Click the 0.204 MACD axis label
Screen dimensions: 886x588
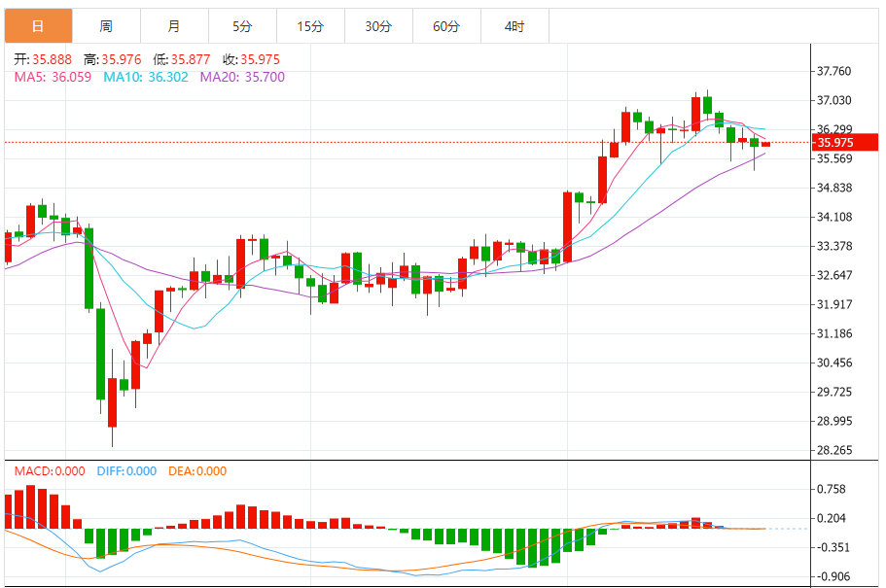[832, 519]
